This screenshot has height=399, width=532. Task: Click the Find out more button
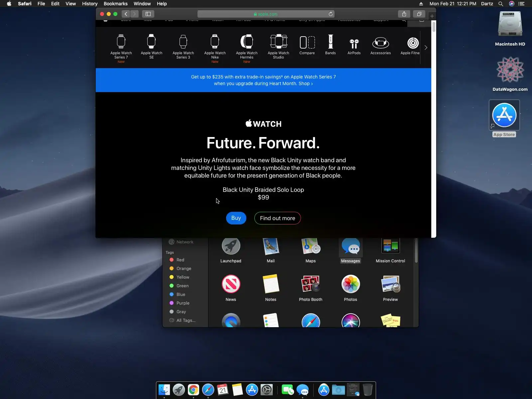(278, 218)
